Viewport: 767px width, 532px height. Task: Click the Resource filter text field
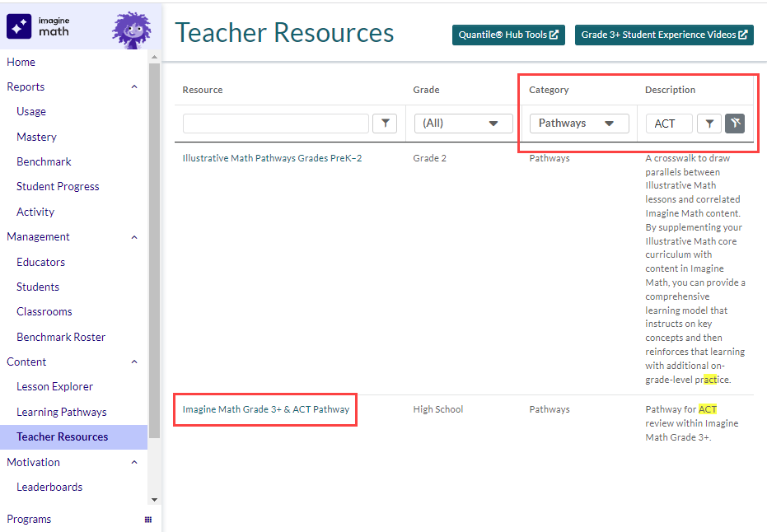pos(275,124)
